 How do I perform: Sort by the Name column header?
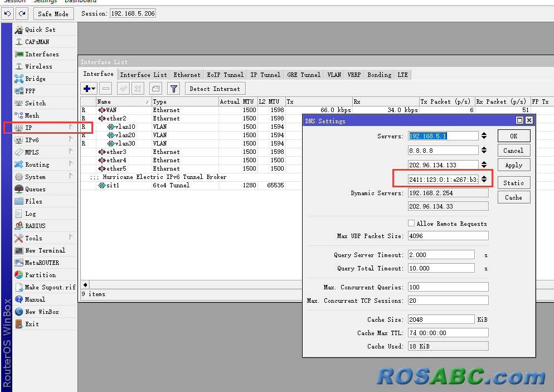[124, 101]
